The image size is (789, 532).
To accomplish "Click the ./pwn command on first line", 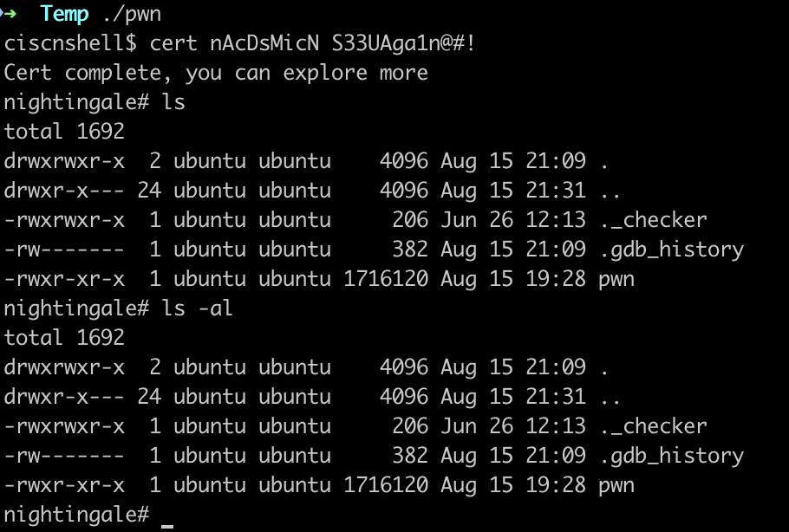I will click(133, 13).
